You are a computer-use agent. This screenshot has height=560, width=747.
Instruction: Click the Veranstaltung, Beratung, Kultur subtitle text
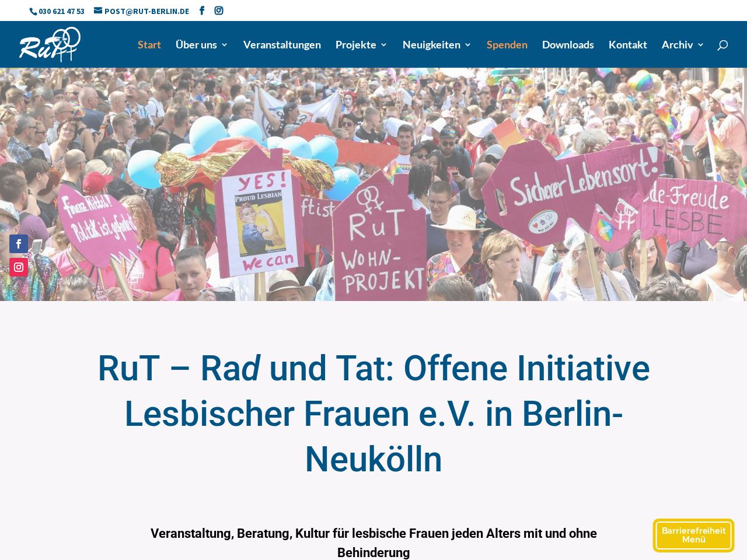click(373, 542)
